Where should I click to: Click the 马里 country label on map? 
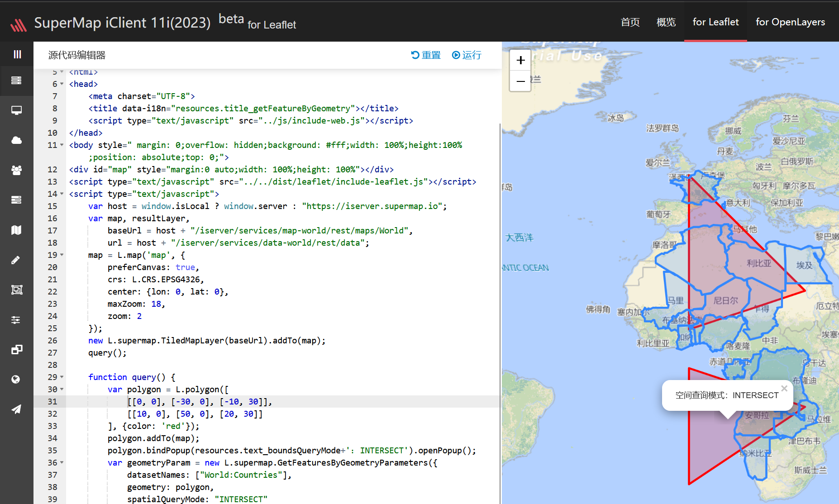pyautogui.click(x=676, y=300)
